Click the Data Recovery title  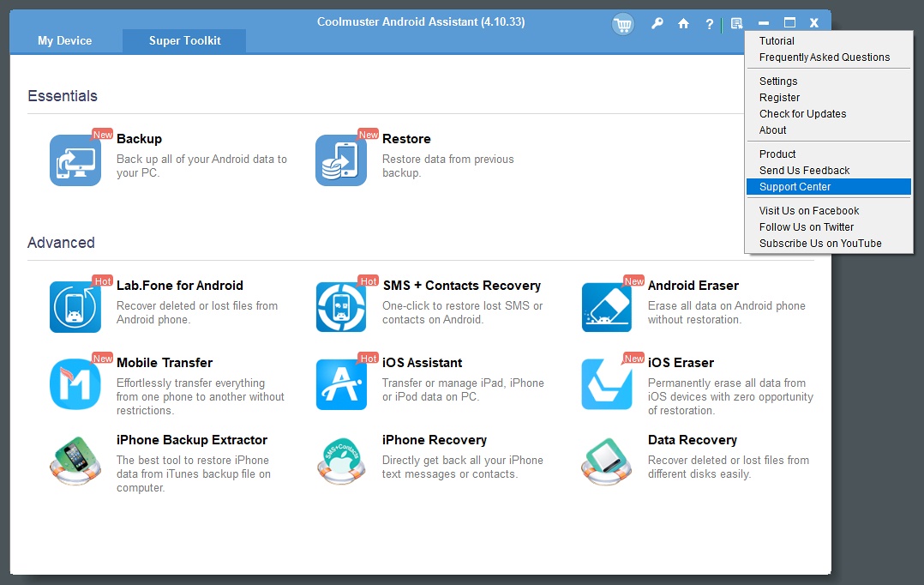(693, 440)
